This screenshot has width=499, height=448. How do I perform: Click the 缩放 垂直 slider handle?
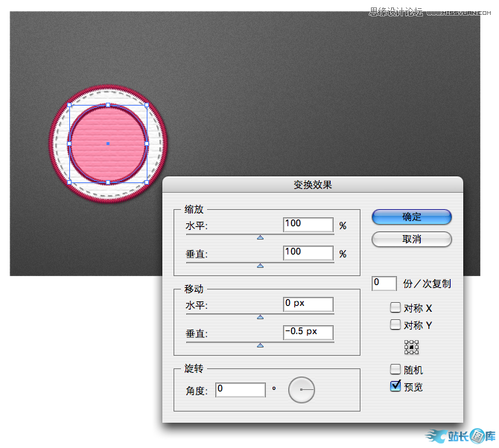pyautogui.click(x=260, y=265)
